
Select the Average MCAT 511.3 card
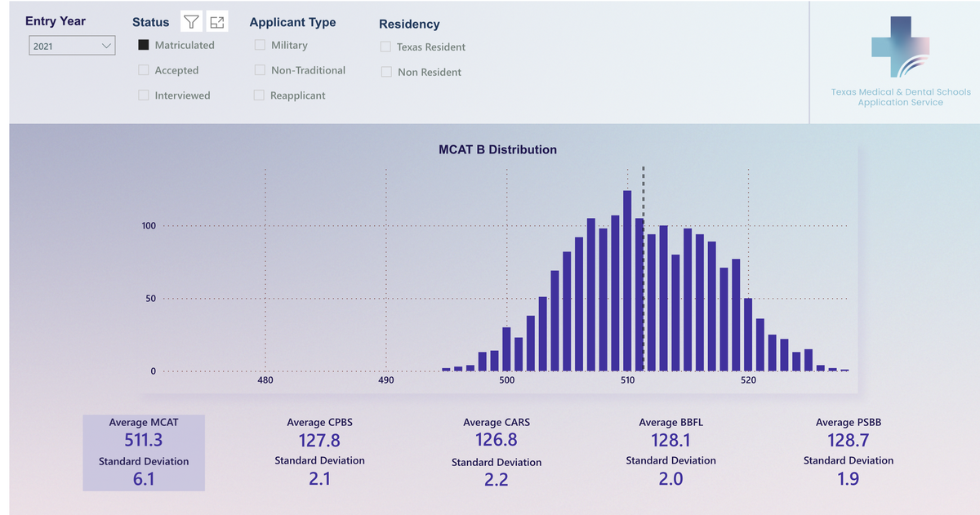click(x=144, y=453)
